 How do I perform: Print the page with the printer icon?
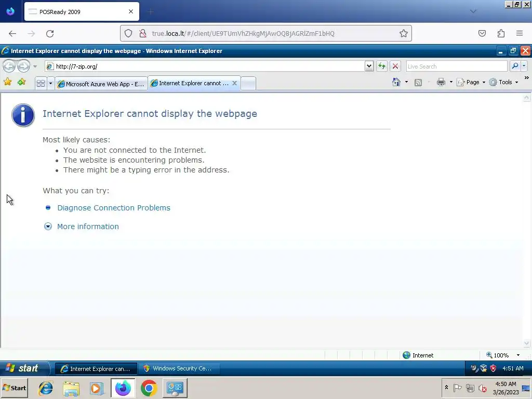coord(441,82)
